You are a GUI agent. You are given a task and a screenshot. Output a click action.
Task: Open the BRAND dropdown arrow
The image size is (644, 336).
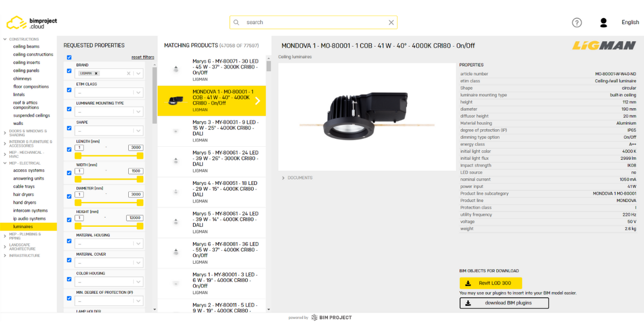[x=138, y=73]
